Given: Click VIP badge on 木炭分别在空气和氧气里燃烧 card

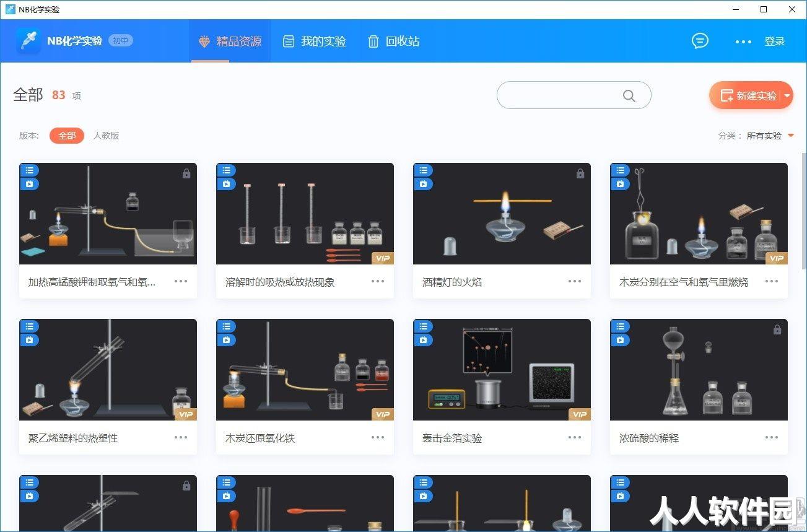Looking at the screenshot, I should 777,258.
